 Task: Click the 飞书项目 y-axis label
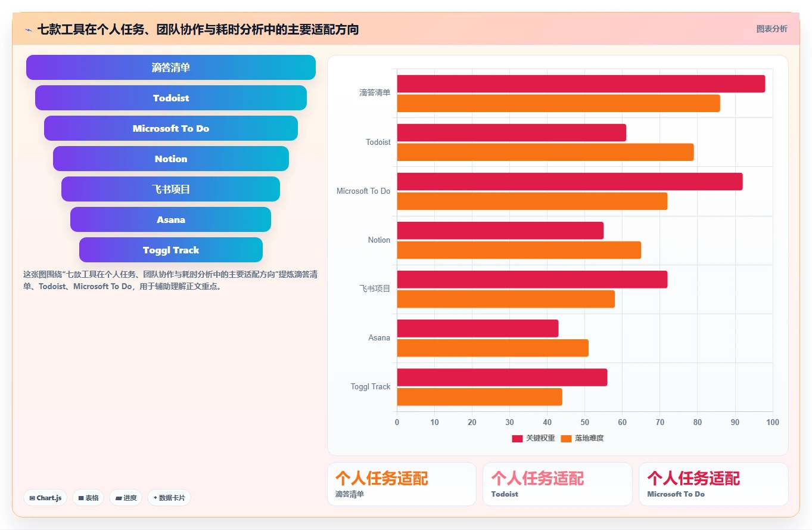click(375, 289)
